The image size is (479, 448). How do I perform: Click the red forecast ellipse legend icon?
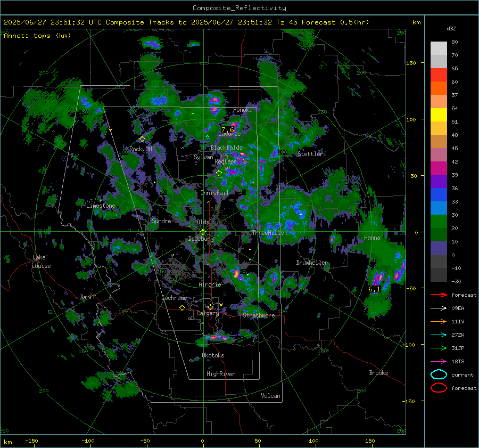click(439, 388)
